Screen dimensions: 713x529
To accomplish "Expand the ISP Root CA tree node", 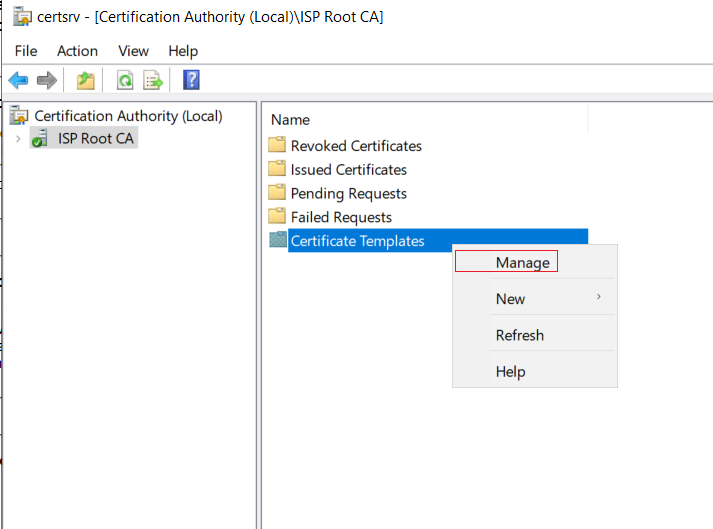I will (x=18, y=139).
